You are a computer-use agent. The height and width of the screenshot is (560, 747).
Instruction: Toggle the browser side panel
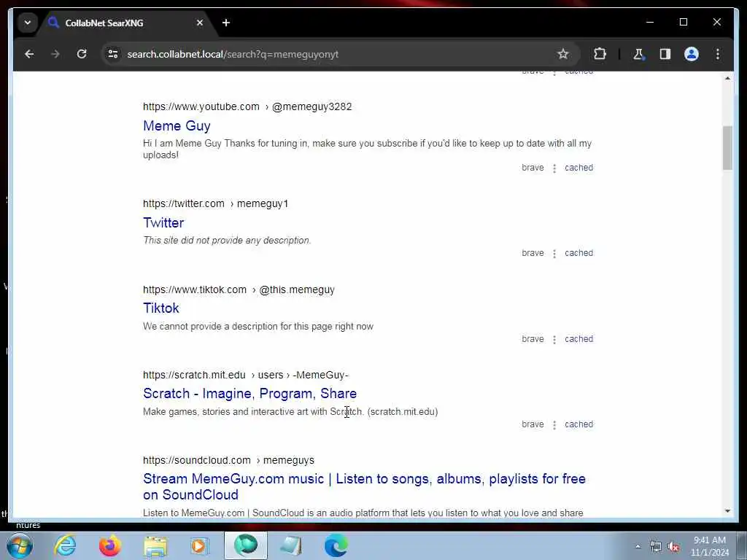coord(665,54)
